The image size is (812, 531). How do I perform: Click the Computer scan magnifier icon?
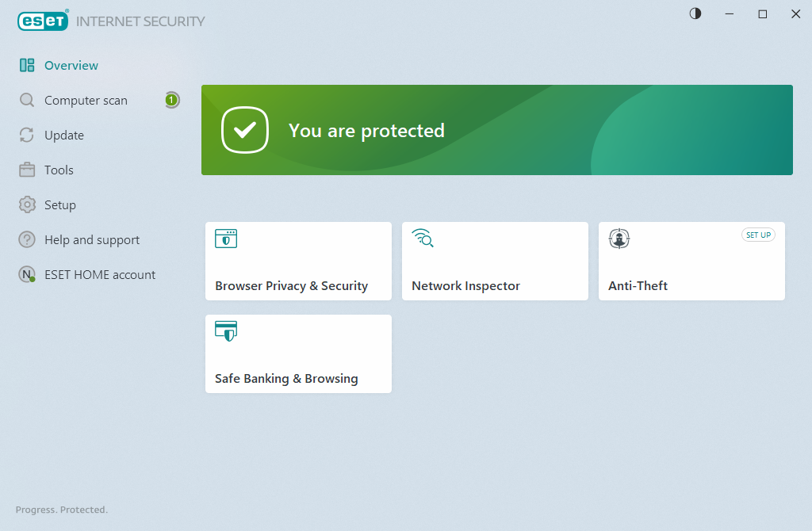[27, 101]
